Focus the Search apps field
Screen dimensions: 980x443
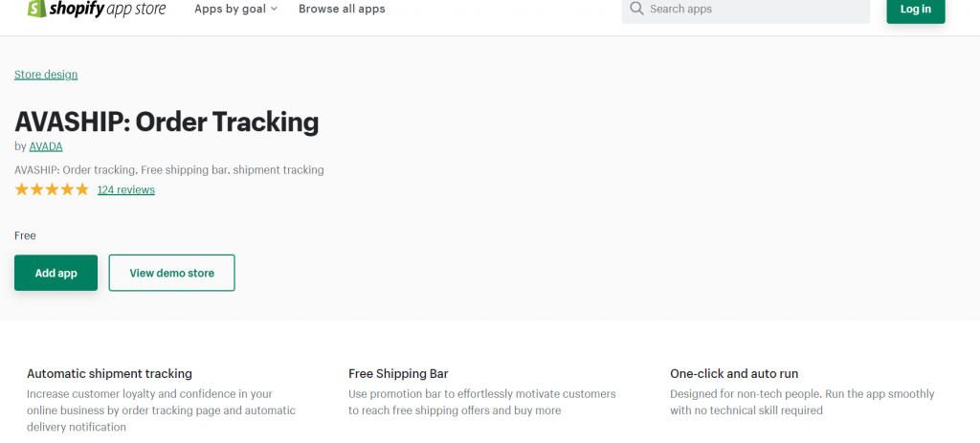coord(746,10)
